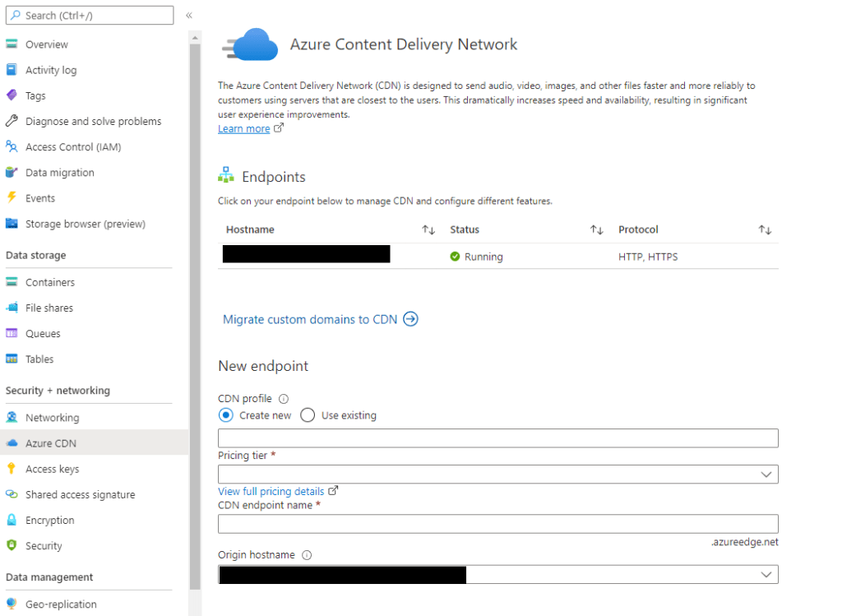Sort endpoints by Hostname column

428,230
